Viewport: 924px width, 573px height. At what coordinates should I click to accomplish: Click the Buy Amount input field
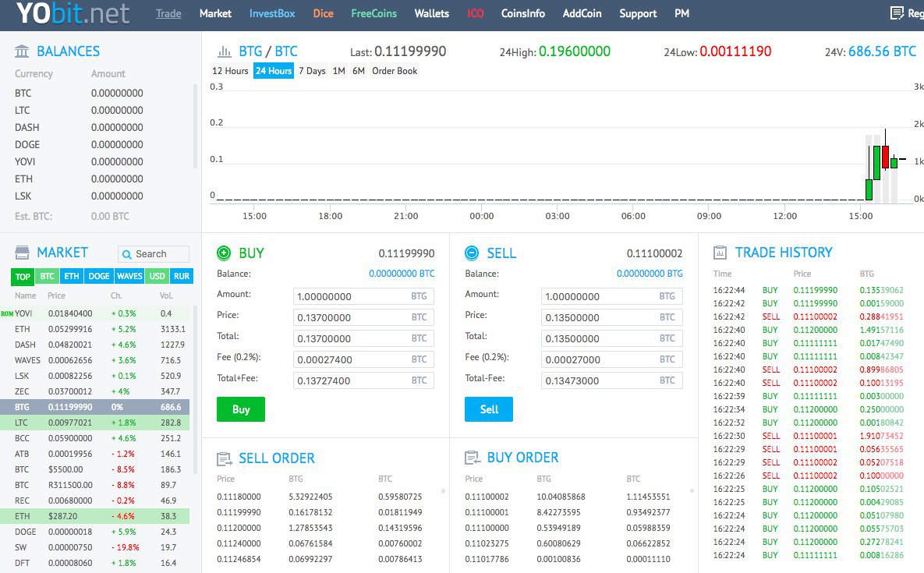pyautogui.click(x=363, y=296)
